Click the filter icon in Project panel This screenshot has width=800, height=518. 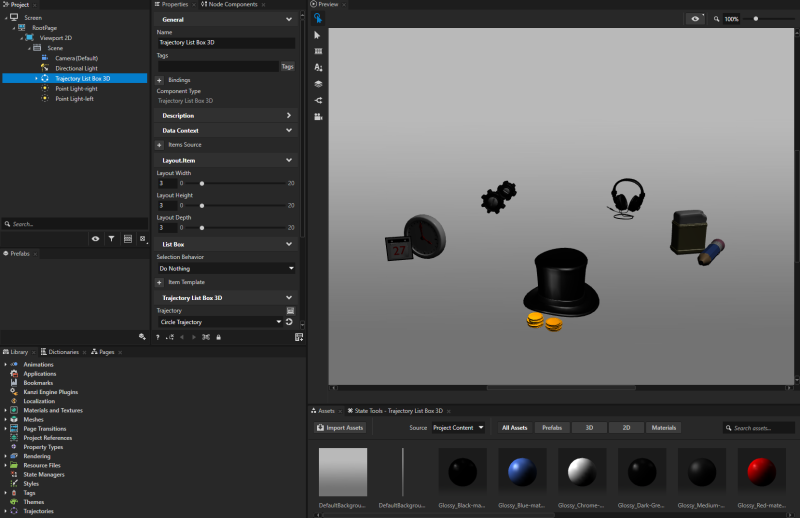point(111,239)
